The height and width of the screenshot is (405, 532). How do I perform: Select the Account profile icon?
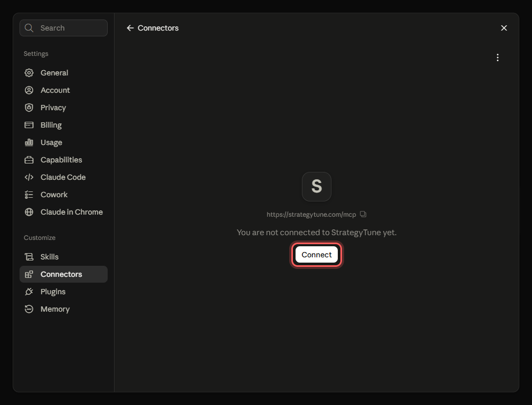click(29, 90)
